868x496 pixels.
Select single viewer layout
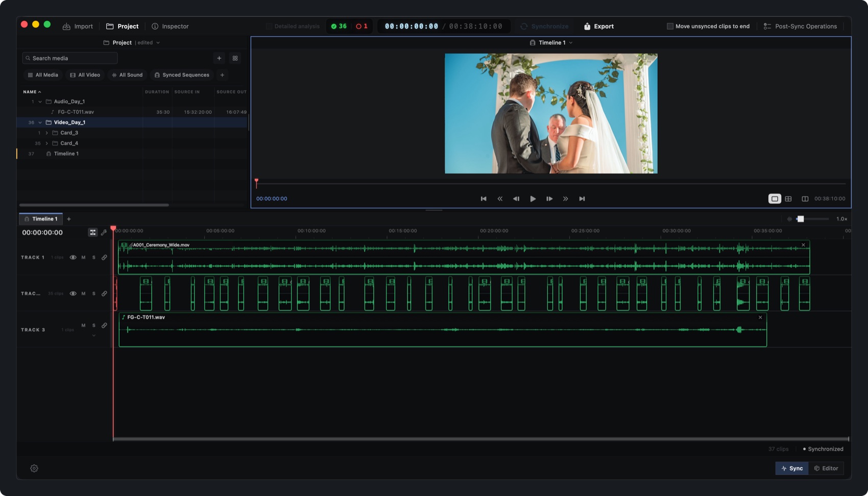coord(775,199)
